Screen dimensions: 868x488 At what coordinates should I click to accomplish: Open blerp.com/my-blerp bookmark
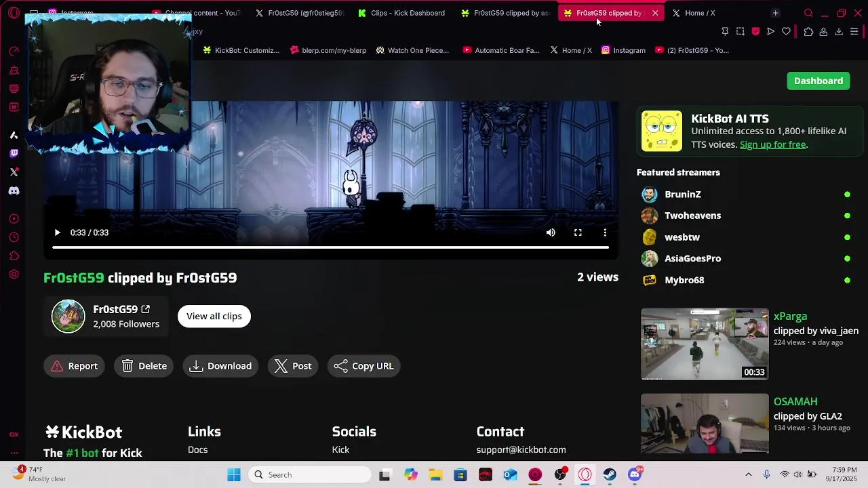(x=328, y=50)
